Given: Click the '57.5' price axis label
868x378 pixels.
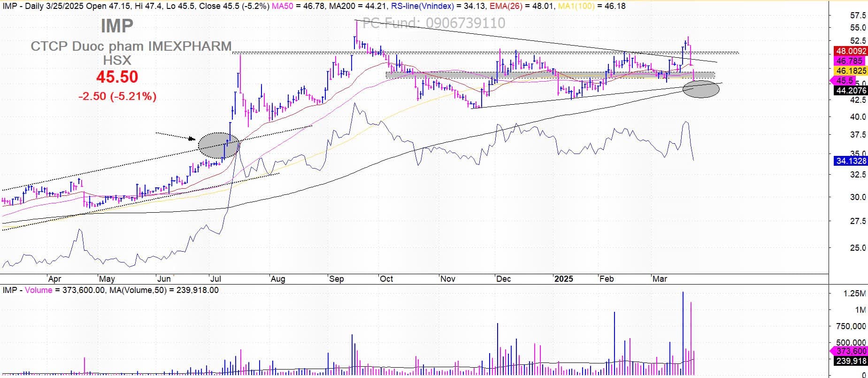Looking at the screenshot, I should (x=858, y=15).
